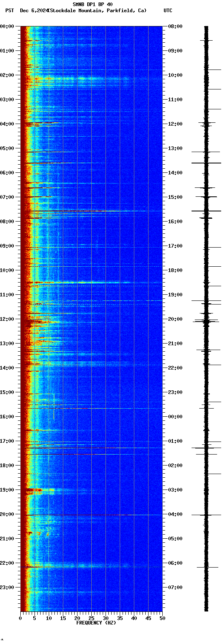
Task: Click the UTC time label '14:00'
Action: click(175, 173)
